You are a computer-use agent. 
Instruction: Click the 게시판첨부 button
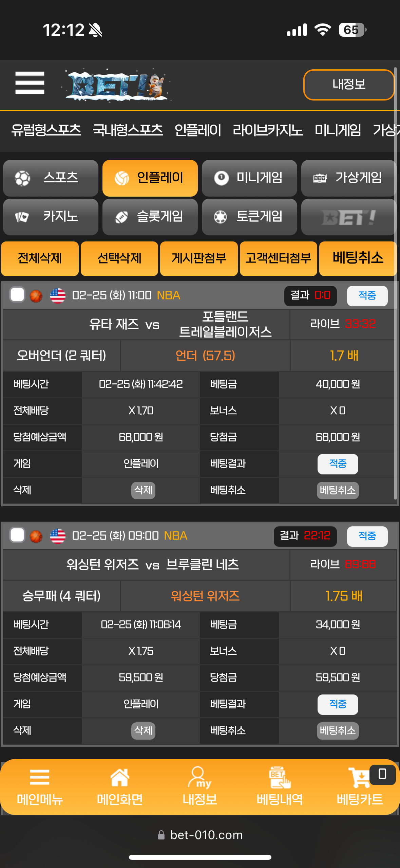199,258
